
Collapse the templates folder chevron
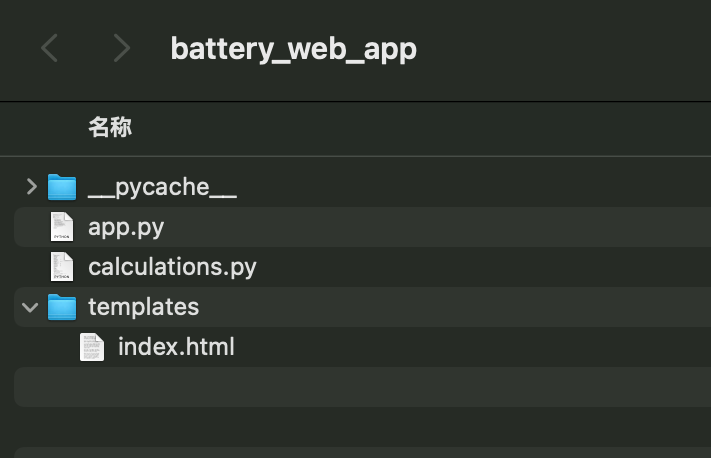point(30,307)
